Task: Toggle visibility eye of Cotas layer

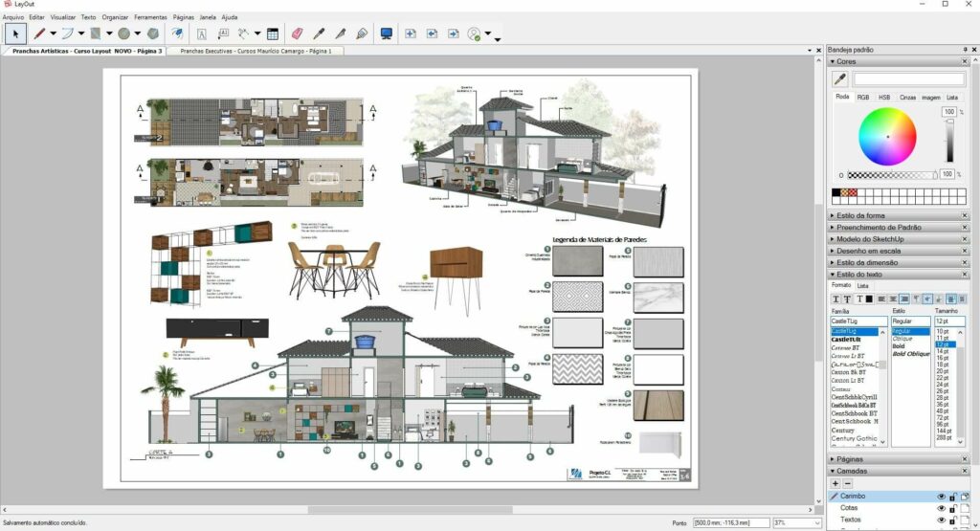Action: [x=942, y=508]
